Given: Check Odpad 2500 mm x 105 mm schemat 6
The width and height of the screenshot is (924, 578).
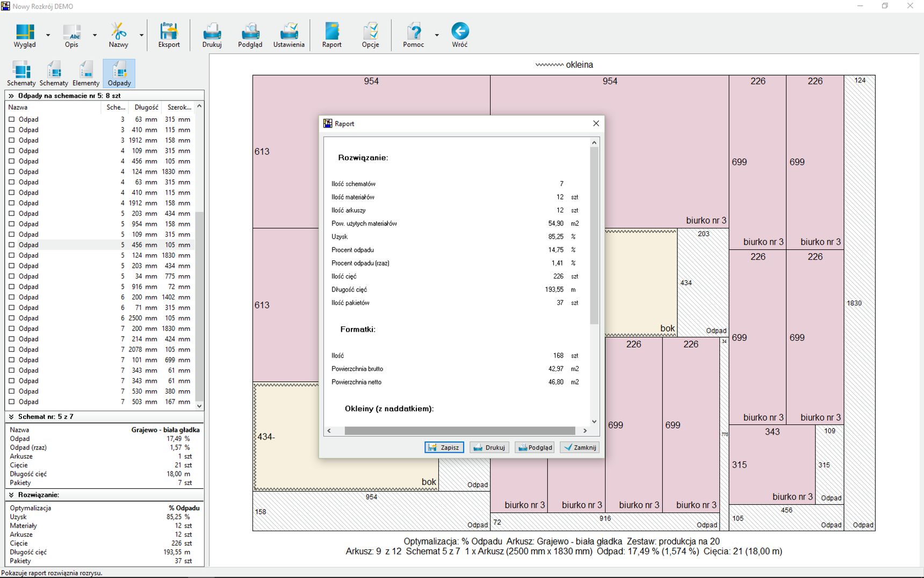Looking at the screenshot, I should (12, 318).
